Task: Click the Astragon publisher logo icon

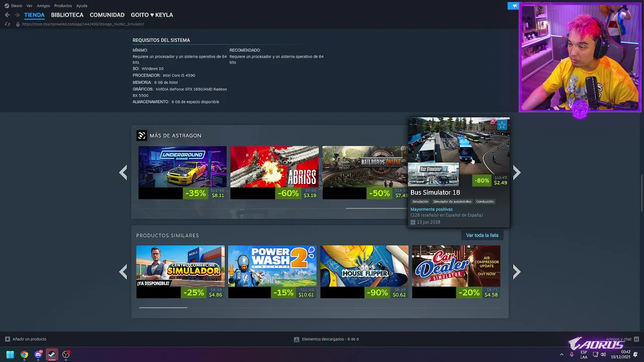Action: point(141,135)
